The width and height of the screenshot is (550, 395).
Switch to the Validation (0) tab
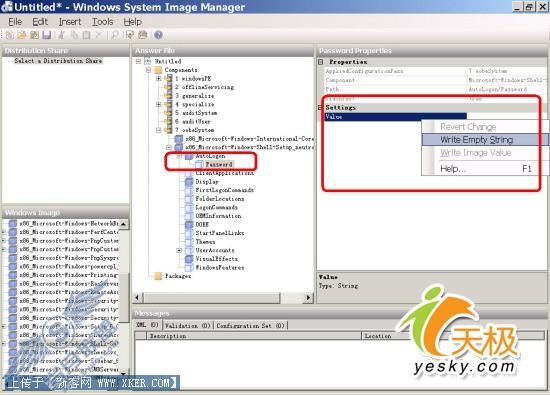[x=188, y=326]
